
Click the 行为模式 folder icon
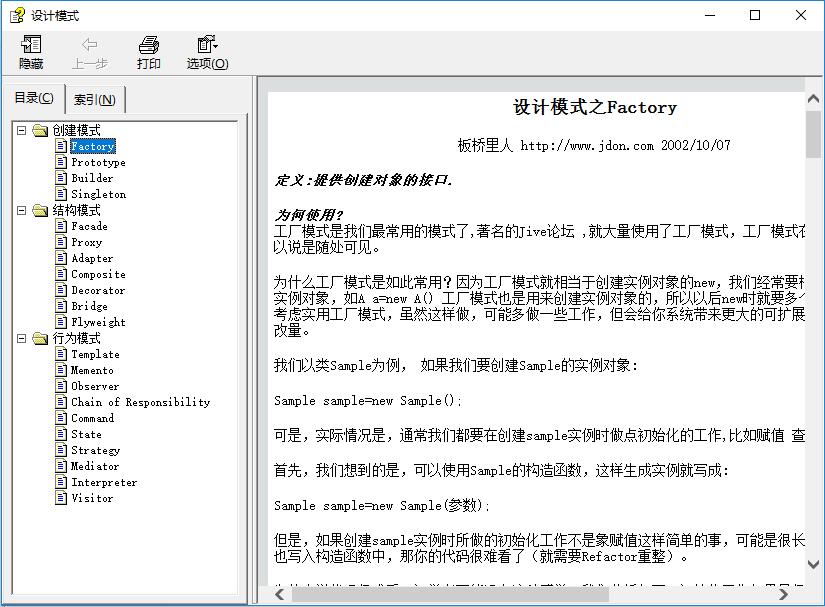[41, 338]
